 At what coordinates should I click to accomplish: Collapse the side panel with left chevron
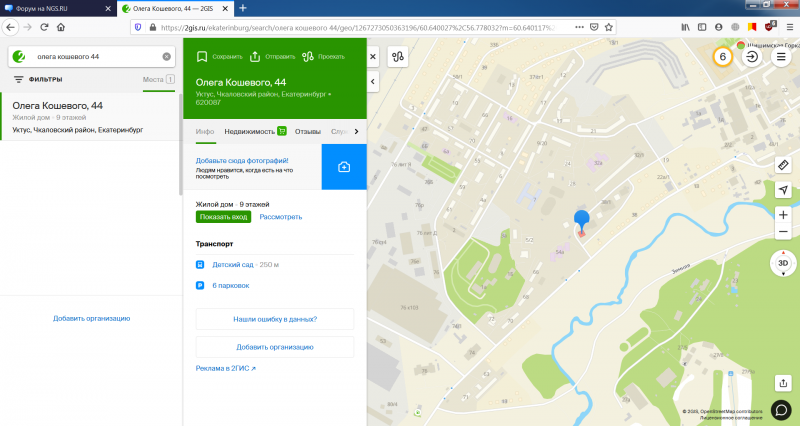coord(372,80)
